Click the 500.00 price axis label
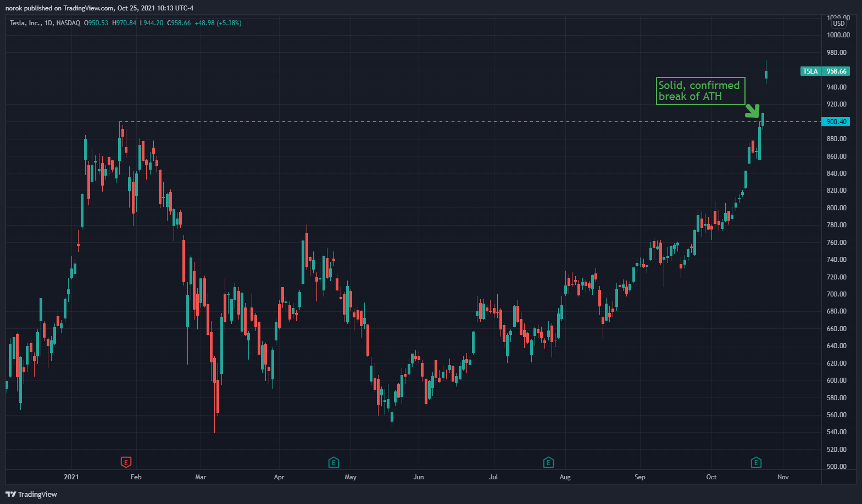Image resolution: width=862 pixels, height=504 pixels. click(837, 467)
